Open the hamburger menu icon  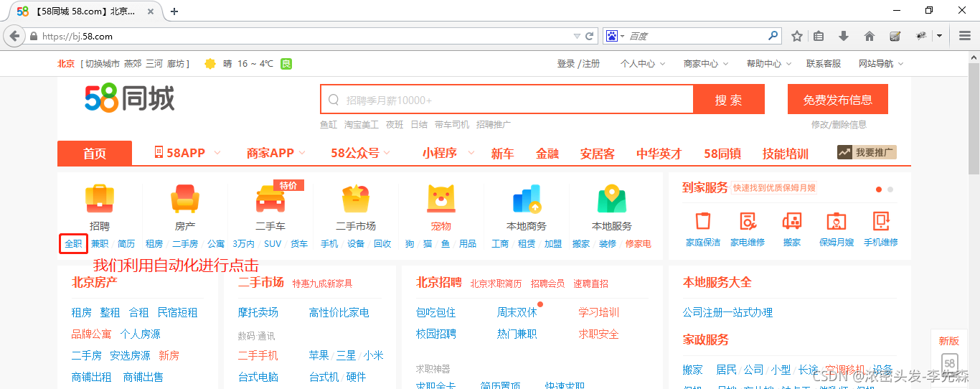point(965,36)
